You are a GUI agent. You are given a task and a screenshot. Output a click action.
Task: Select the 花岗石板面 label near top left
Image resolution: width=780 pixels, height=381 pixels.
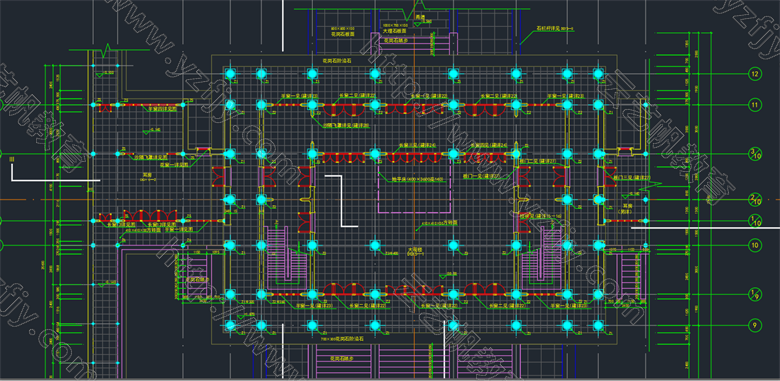(x=343, y=35)
